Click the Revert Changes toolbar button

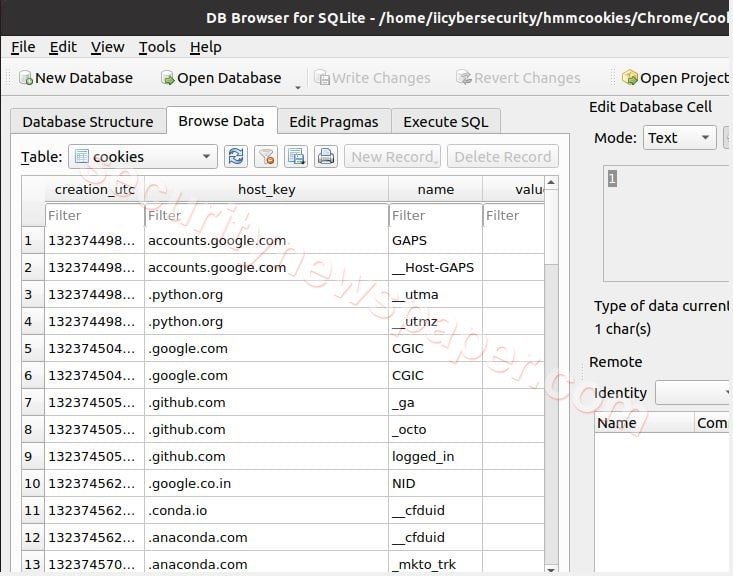pos(518,78)
